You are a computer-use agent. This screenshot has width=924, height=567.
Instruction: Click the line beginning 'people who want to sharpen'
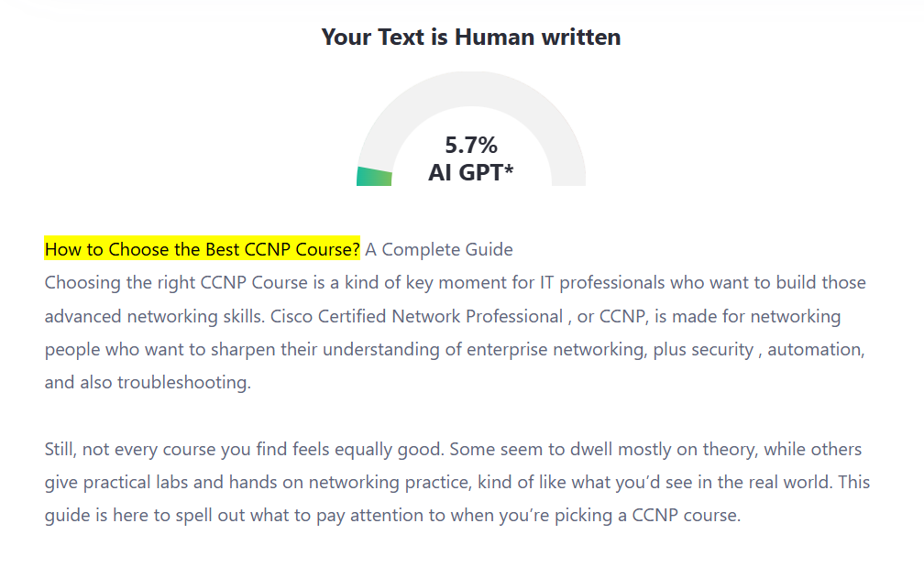(455, 349)
